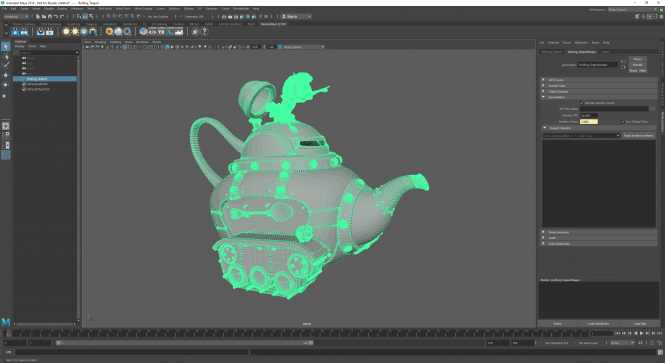Click the range slider bar handle

(x=185, y=343)
